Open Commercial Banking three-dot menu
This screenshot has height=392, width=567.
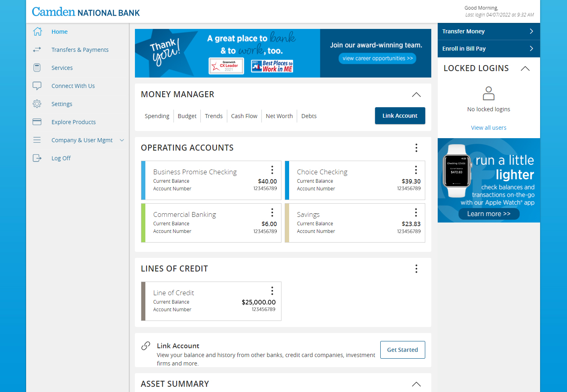[272, 212]
